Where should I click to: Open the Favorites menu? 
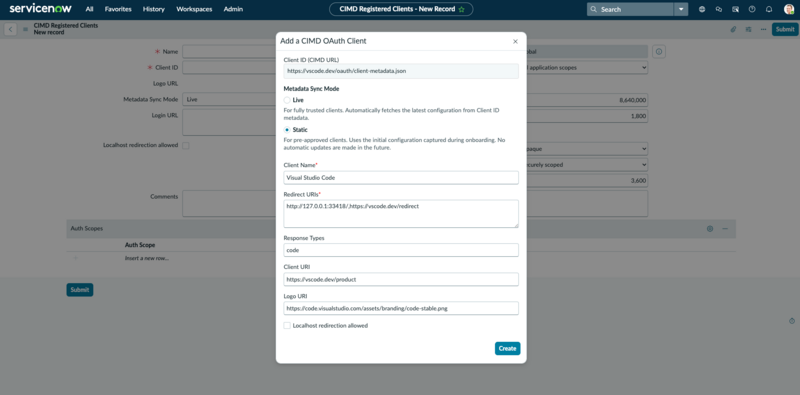(x=118, y=9)
